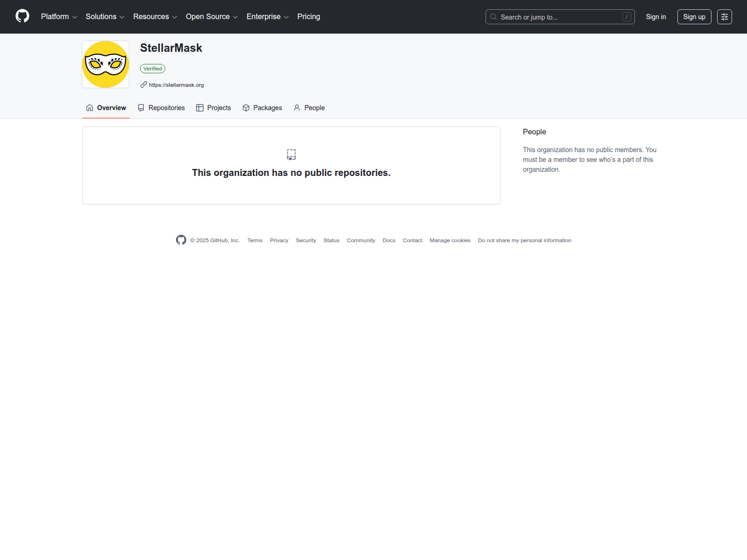
Task: Open the Community footer link
Action: pyautogui.click(x=361, y=240)
